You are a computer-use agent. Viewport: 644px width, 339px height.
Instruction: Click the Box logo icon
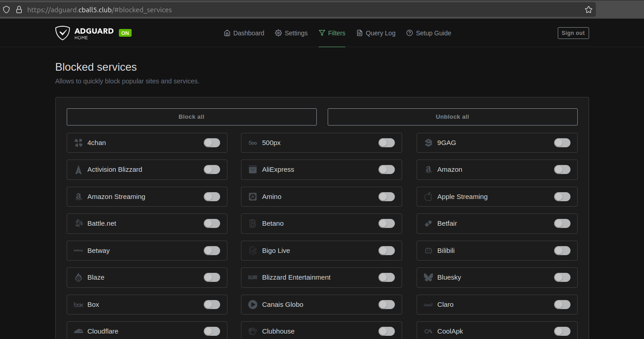pos(79,305)
